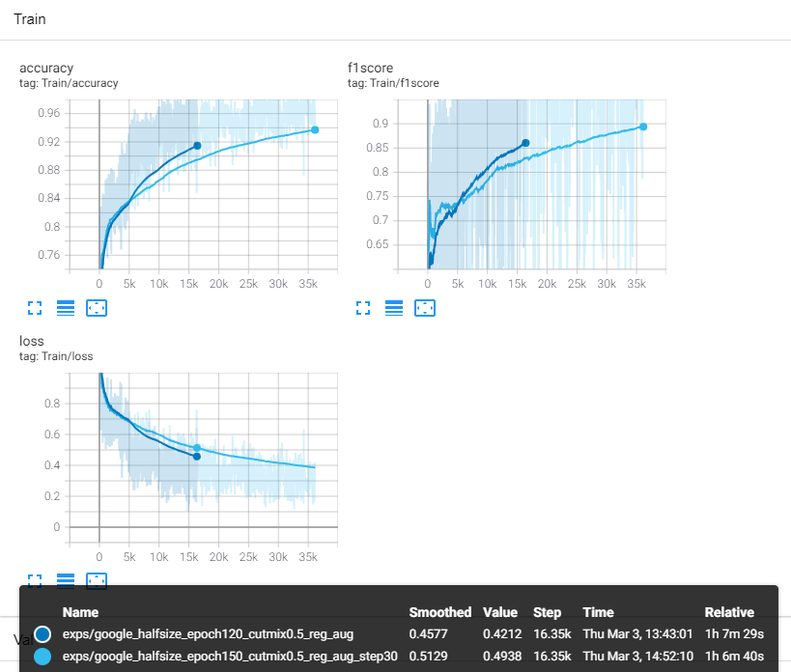Fit the f1score chart domain to data
The height and width of the screenshot is (672, 791).
(x=425, y=308)
